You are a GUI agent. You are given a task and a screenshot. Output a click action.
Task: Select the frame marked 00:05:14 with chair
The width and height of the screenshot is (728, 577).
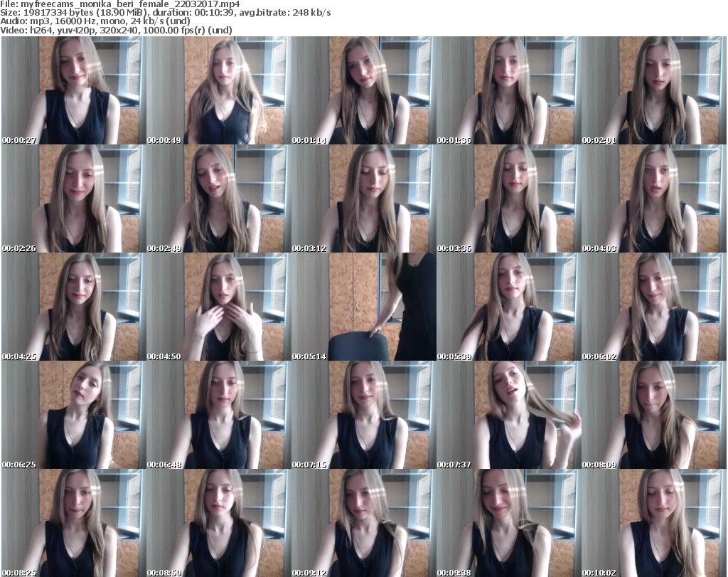[363, 307]
